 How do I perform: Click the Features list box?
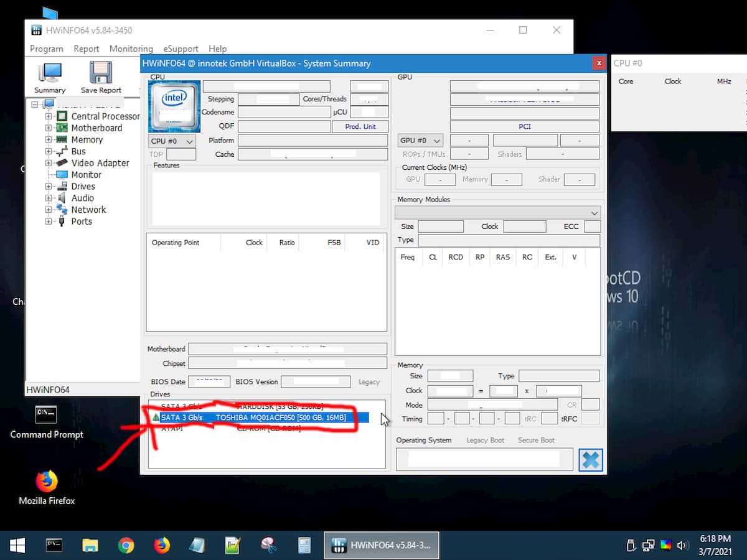266,198
